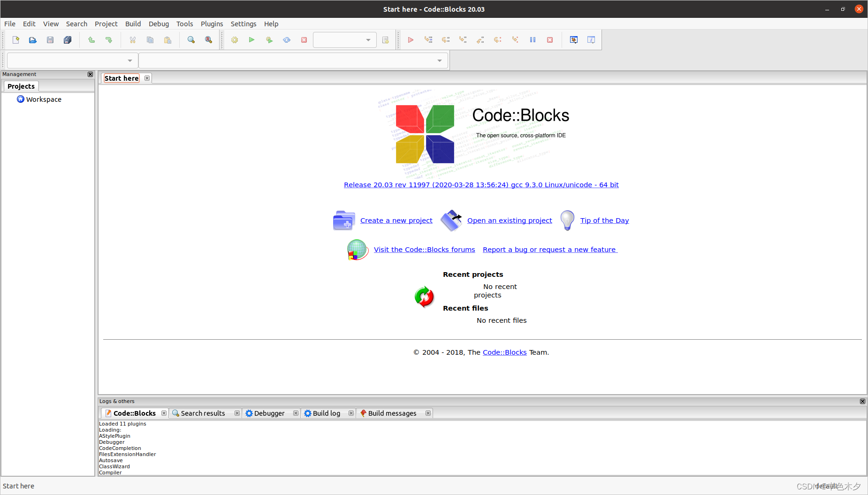
Task: Switch to the Debugger log tab
Action: click(269, 413)
